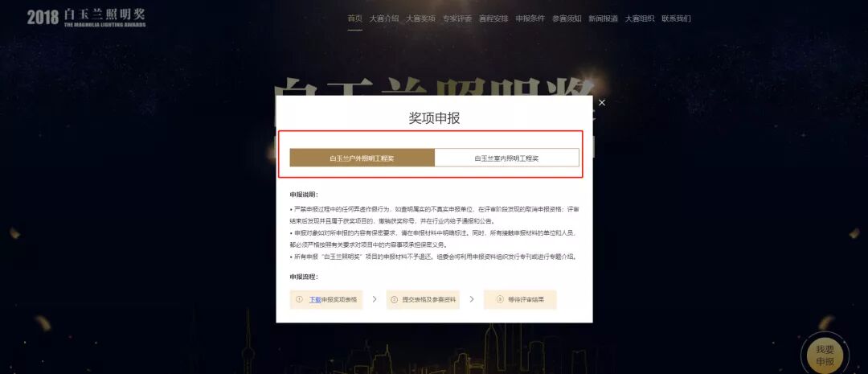Open 专家评委 navigation item
This screenshot has width=868, height=374.
tap(457, 18)
